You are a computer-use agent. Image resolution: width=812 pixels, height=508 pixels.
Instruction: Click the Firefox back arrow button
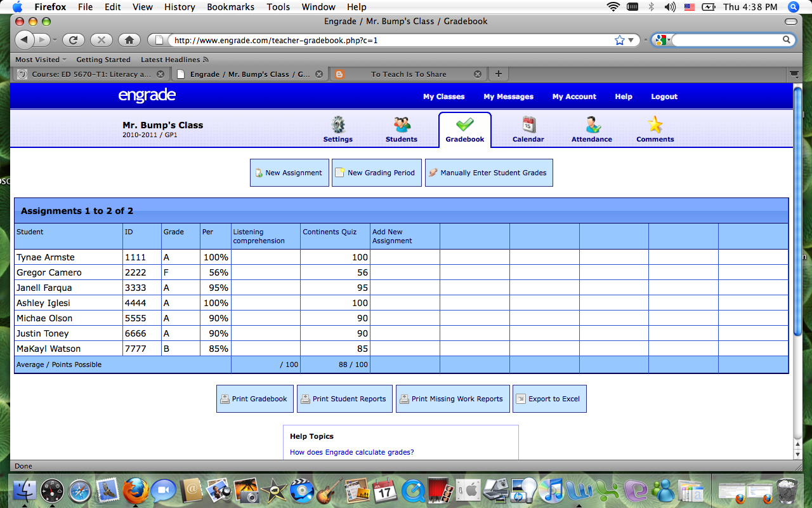click(x=25, y=40)
